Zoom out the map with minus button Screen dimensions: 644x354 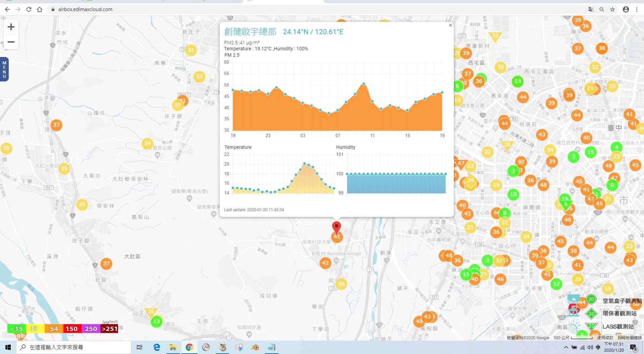(x=11, y=42)
